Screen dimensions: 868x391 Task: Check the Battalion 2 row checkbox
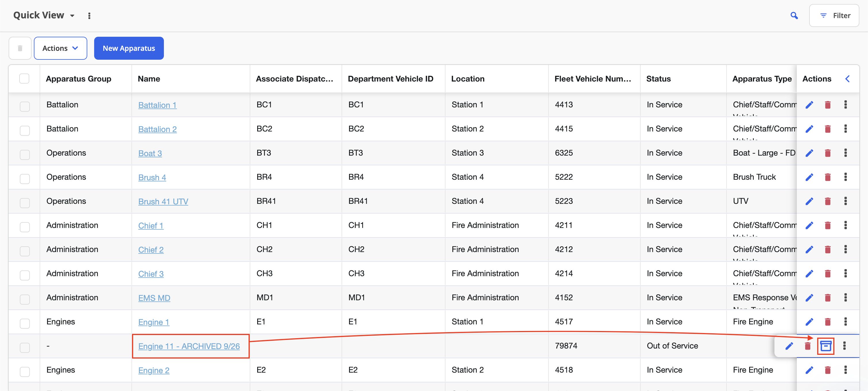[x=25, y=130]
